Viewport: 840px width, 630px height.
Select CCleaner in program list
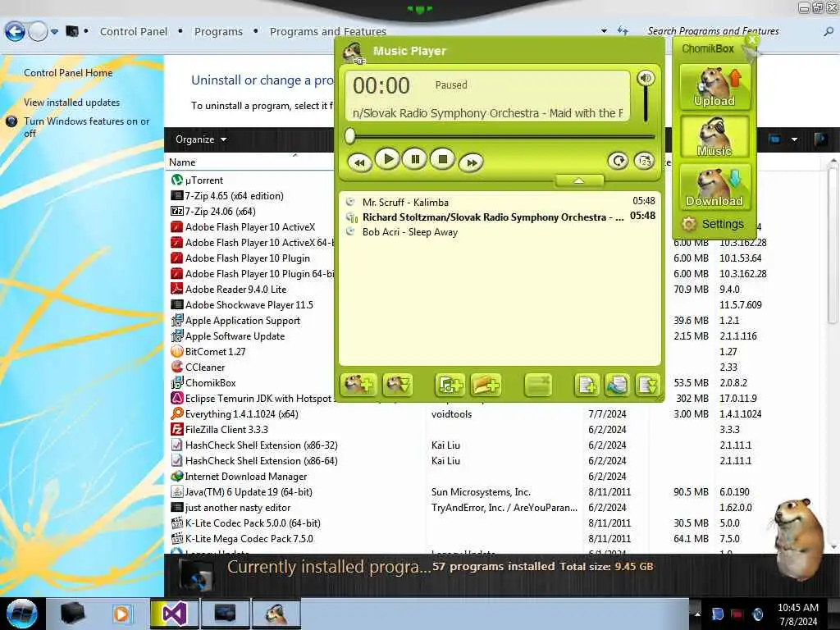[x=205, y=367]
